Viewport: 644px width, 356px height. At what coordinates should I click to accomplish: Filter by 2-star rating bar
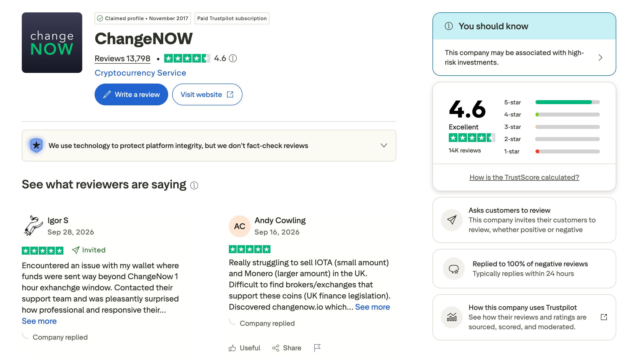(567, 139)
